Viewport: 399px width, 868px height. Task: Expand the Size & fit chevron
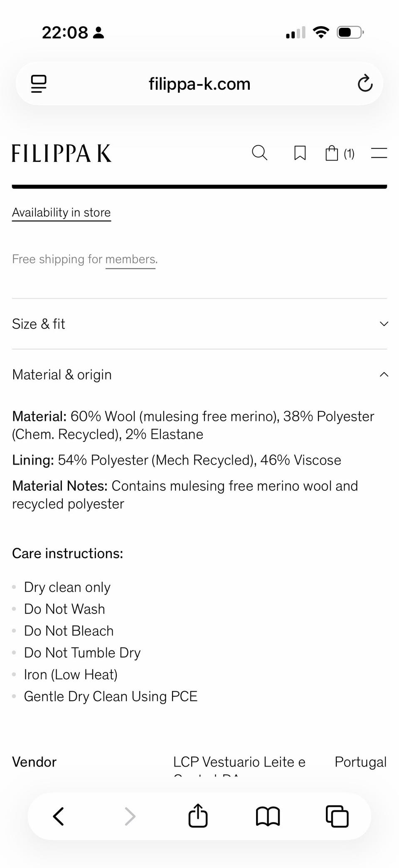[384, 324]
